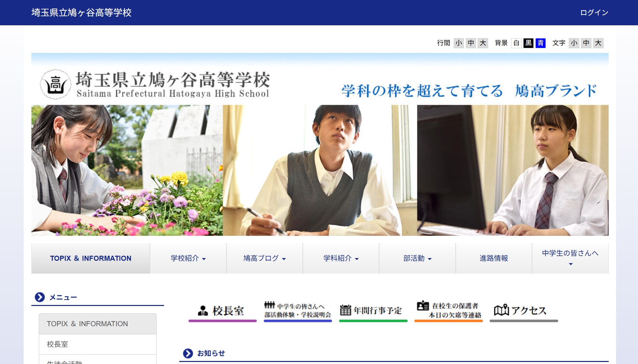Viewport: 638px width, 364px height.
Task: Click the メニュー section heading
Action: point(63,297)
